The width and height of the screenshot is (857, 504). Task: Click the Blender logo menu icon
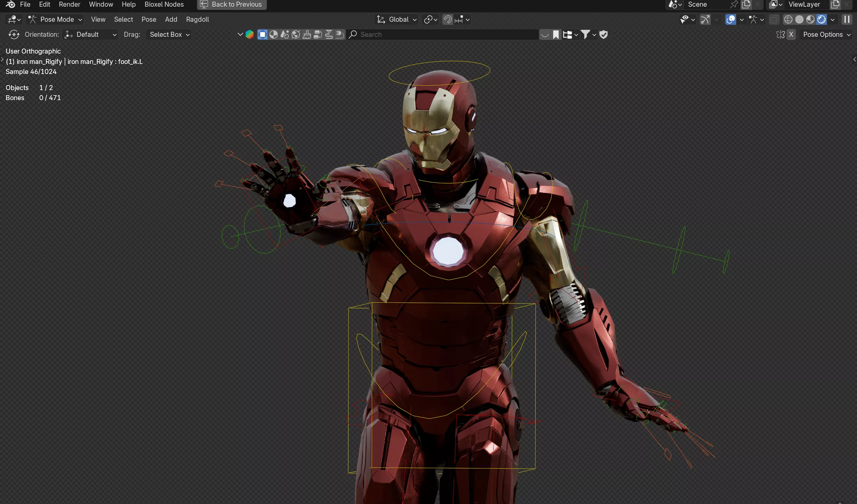(x=10, y=4)
